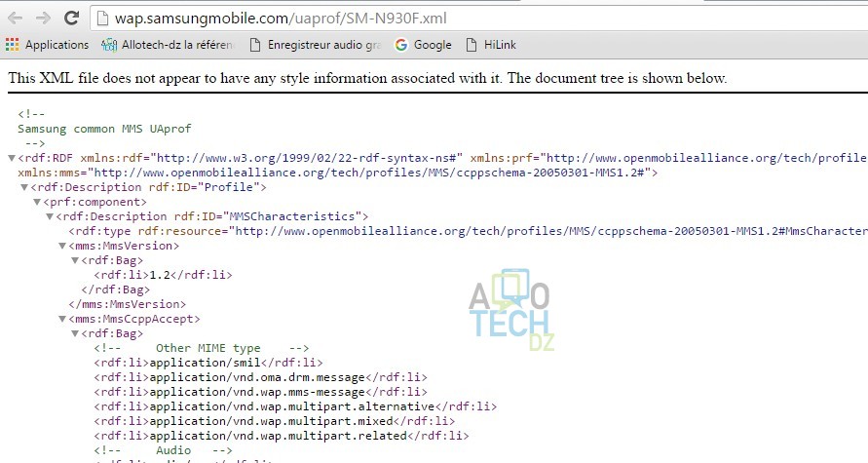Click the 'This XML file does not appear' notice

[x=367, y=78]
